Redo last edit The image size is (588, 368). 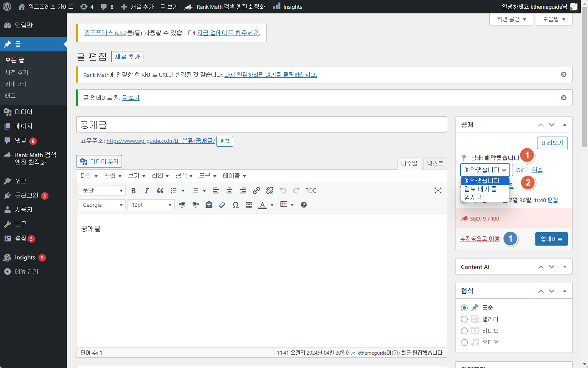(x=296, y=190)
